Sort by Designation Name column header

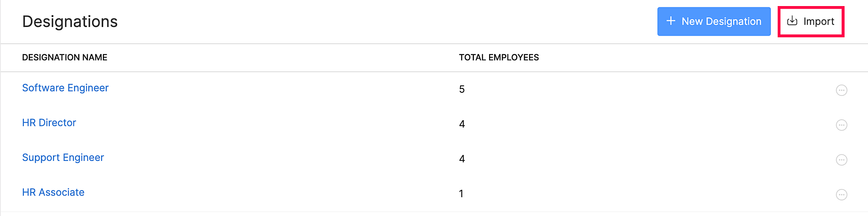pyautogui.click(x=65, y=57)
